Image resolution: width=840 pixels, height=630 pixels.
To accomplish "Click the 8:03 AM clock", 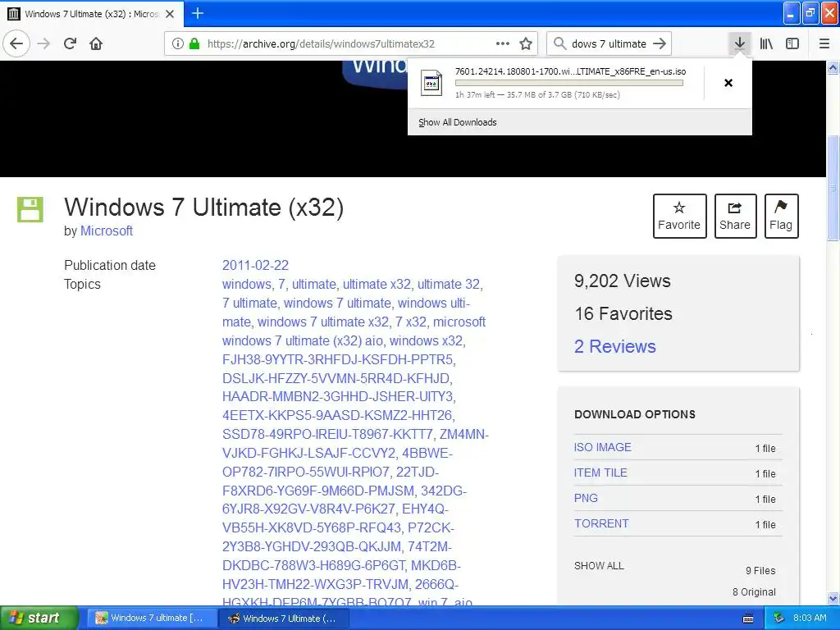I will 810,618.
